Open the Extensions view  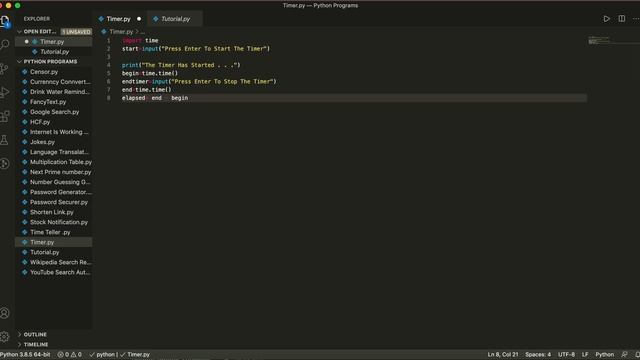[x=5, y=116]
